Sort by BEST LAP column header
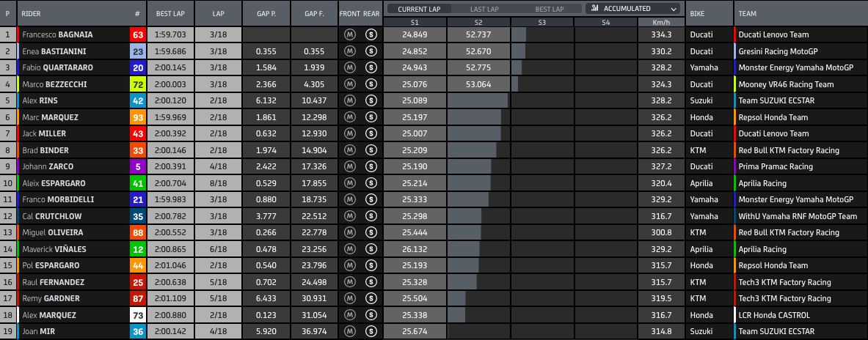Image resolution: width=868 pixels, height=340 pixels. click(x=170, y=13)
